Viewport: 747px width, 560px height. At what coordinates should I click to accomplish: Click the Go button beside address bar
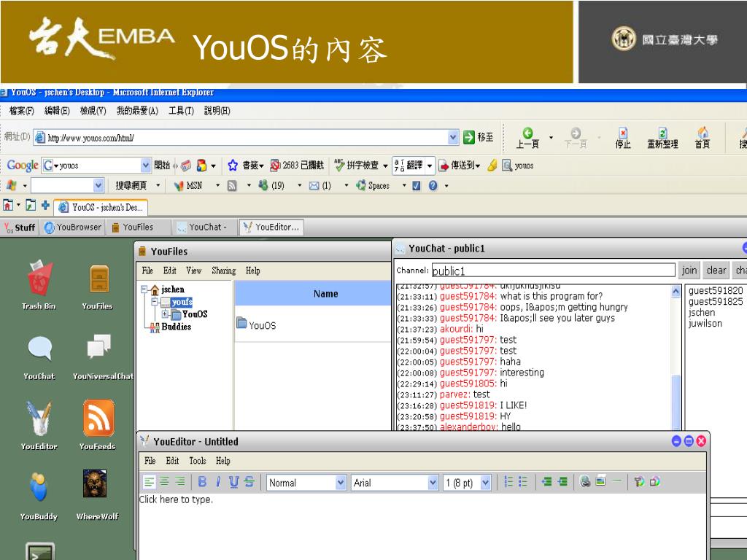pyautogui.click(x=479, y=138)
